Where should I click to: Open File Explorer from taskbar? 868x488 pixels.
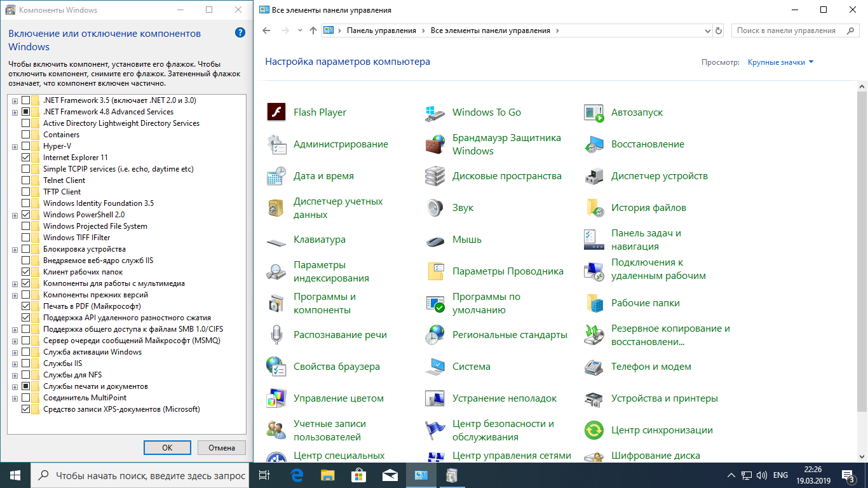(x=327, y=475)
